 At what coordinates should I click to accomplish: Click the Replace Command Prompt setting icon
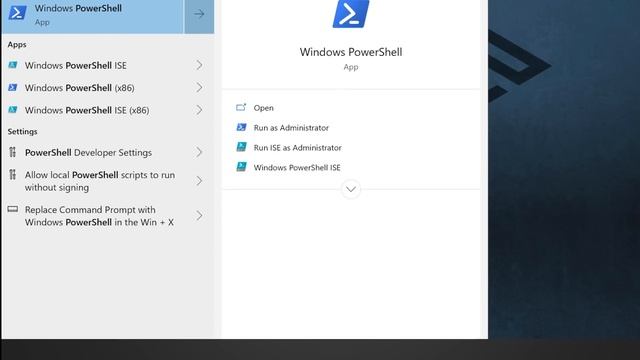(x=13, y=209)
